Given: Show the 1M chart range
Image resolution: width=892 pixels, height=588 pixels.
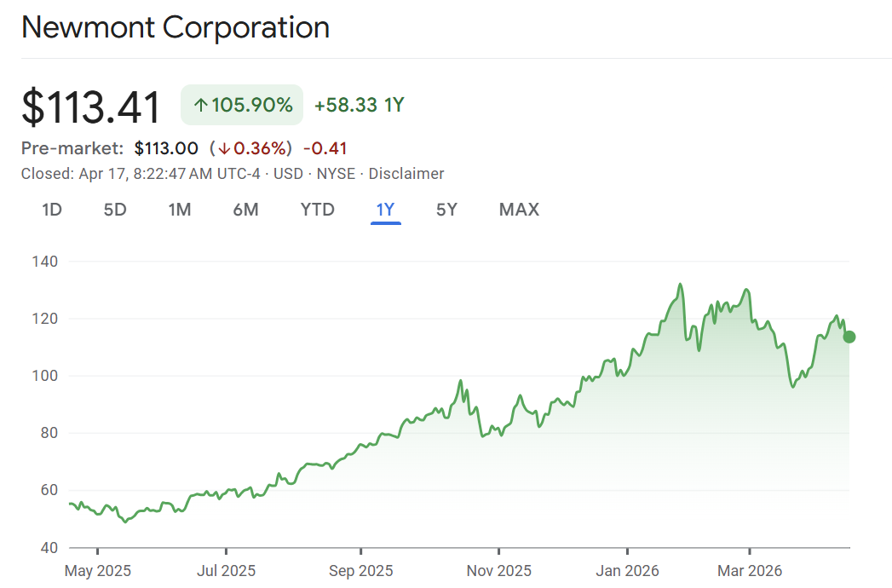Looking at the screenshot, I should pos(179,210).
